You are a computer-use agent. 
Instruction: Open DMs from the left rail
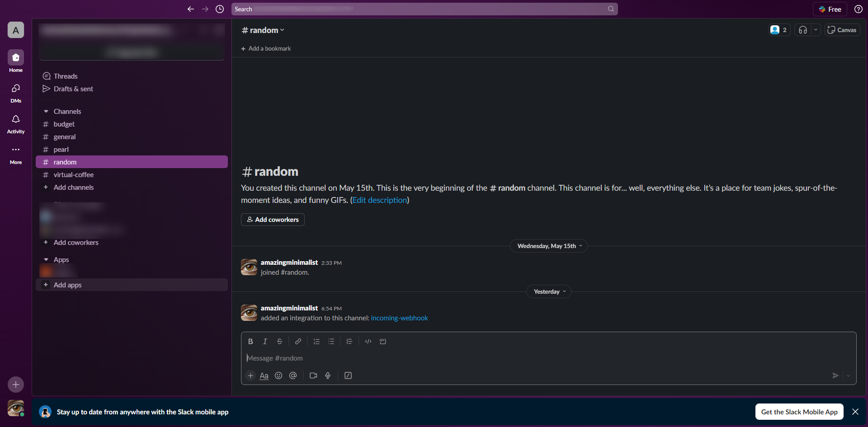16,93
